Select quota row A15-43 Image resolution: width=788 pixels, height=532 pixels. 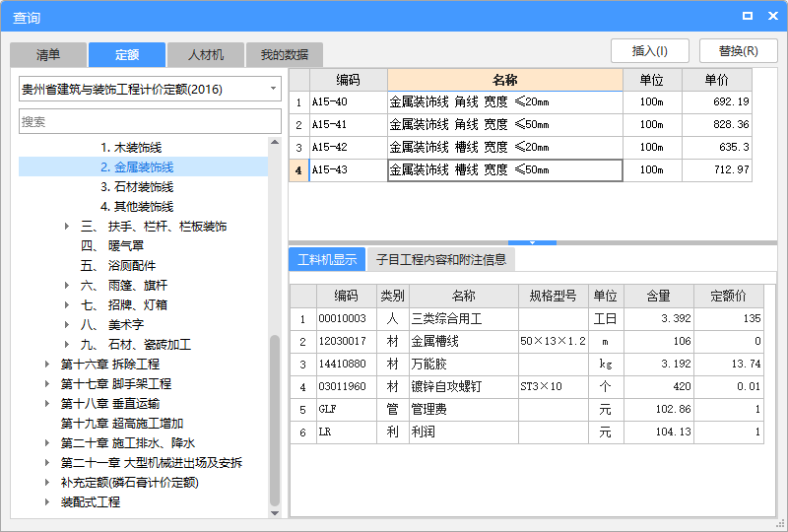520,170
